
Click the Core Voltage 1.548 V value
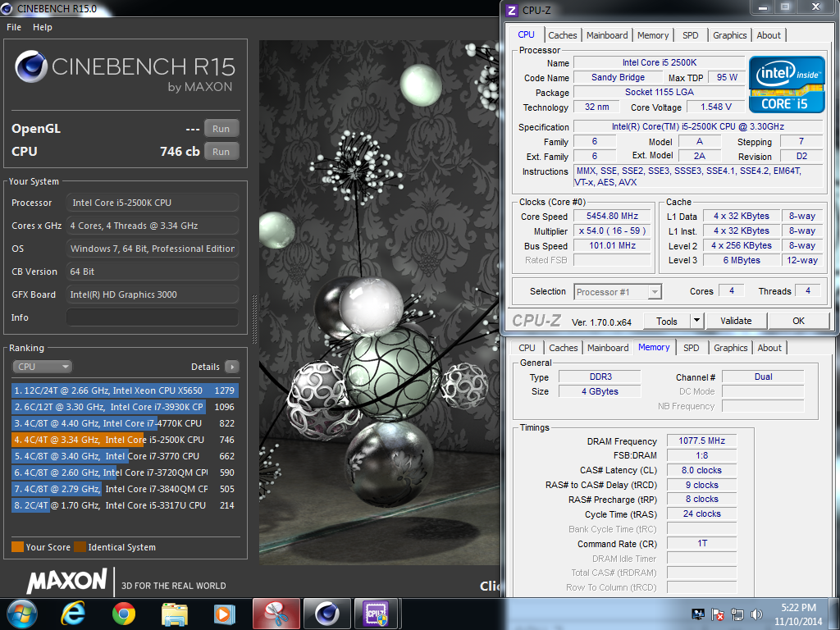point(716,107)
